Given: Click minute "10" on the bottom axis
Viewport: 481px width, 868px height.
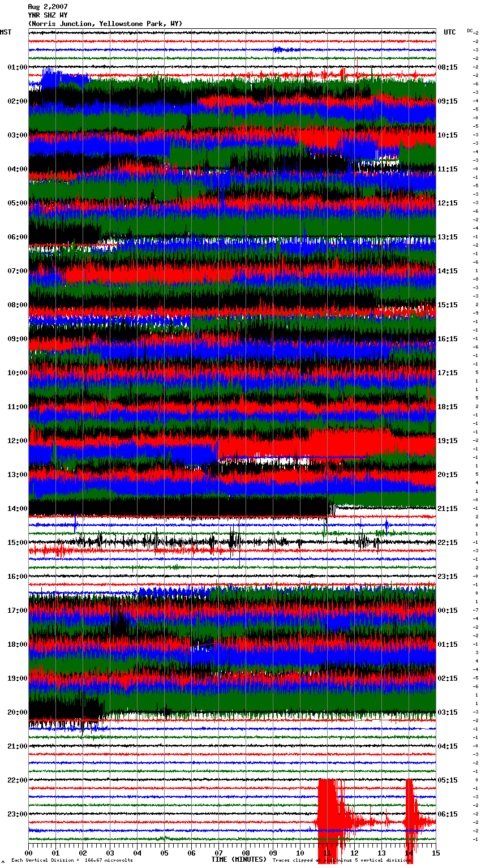Looking at the screenshot, I should click(x=300, y=853).
